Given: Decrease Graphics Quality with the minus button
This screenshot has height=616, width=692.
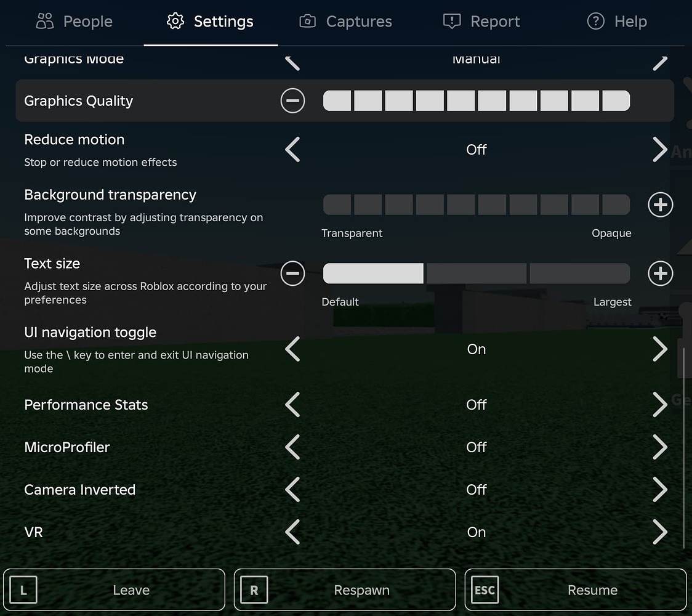Looking at the screenshot, I should [x=292, y=100].
